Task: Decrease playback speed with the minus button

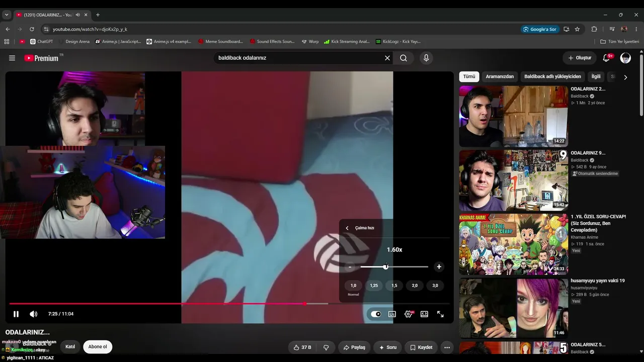Action: 350,267
